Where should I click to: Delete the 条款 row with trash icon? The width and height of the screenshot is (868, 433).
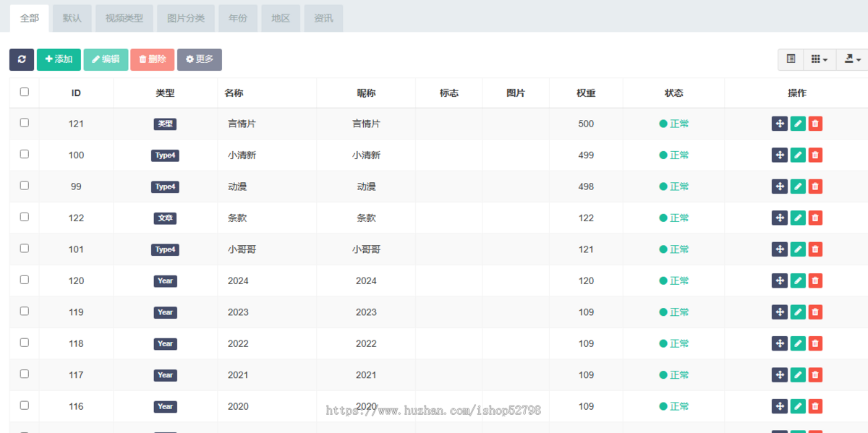[x=815, y=218]
